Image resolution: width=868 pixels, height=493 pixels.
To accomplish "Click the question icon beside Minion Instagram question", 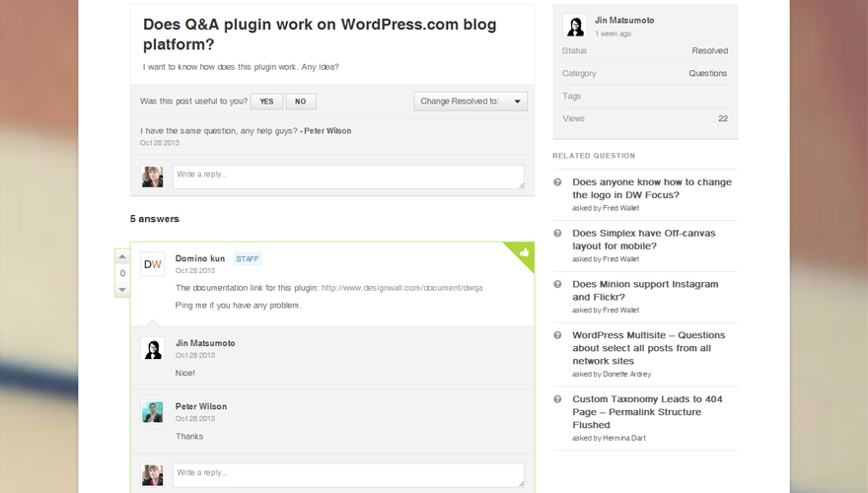I will click(557, 284).
